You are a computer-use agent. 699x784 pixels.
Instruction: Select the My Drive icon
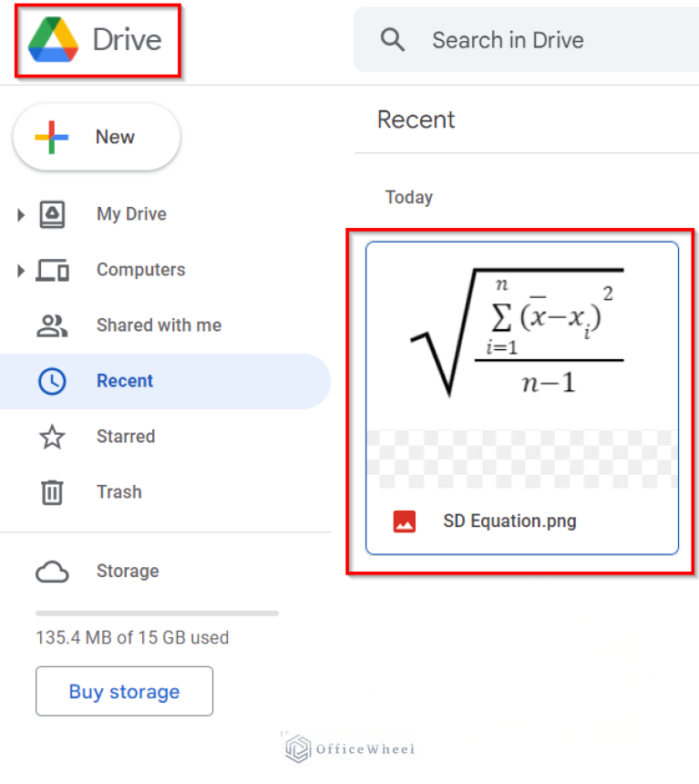[53, 213]
